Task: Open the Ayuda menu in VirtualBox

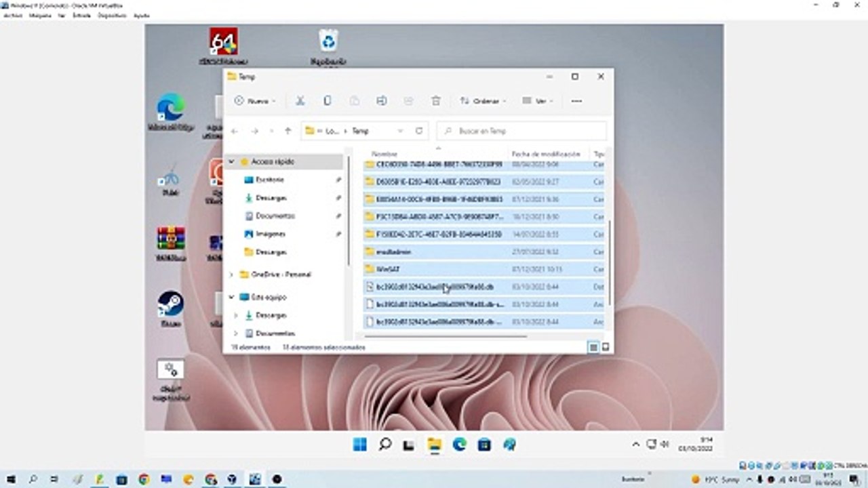Action: (142, 15)
